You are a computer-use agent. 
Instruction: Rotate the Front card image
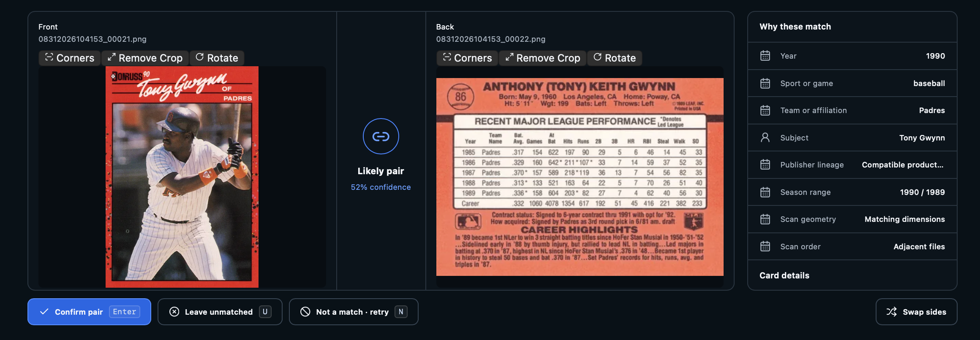click(x=217, y=58)
